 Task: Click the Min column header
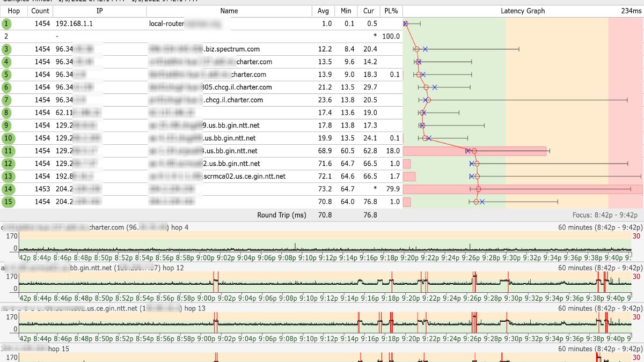pos(345,11)
